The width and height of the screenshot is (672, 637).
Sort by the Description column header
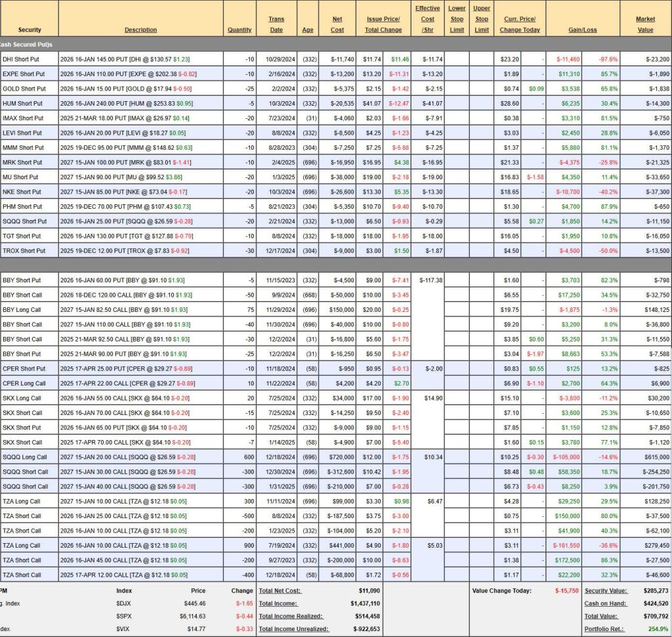coord(140,30)
